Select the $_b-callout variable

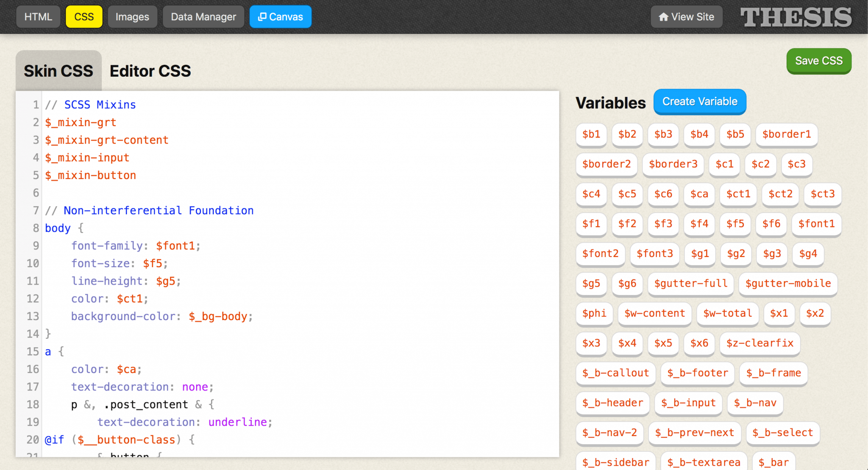[x=616, y=373]
